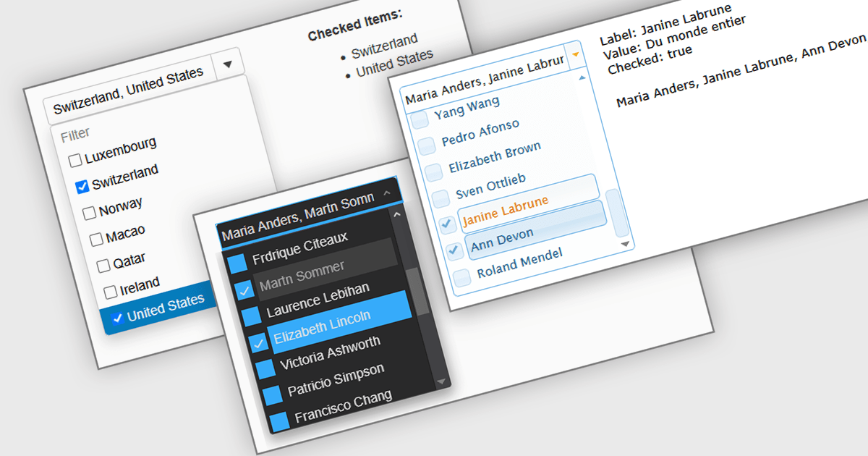Screen dimensions: 868x456
Task: Uncheck the Martn Sommer blue checkbox
Action: click(x=244, y=290)
